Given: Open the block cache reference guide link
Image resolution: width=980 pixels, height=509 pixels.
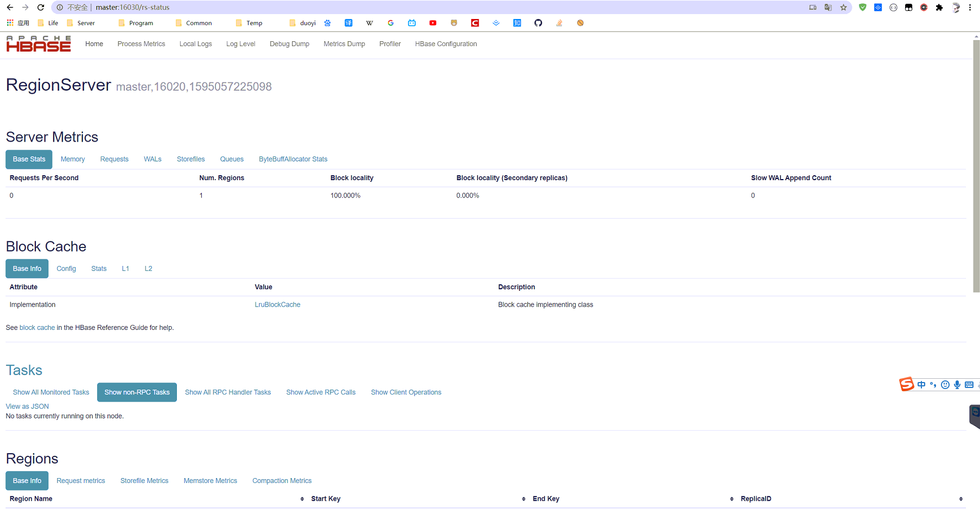Looking at the screenshot, I should [37, 328].
